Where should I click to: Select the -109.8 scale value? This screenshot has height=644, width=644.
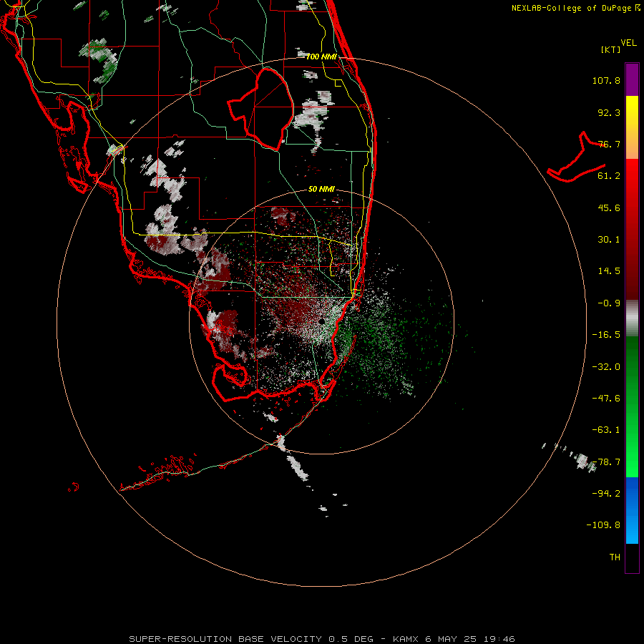tap(603, 525)
